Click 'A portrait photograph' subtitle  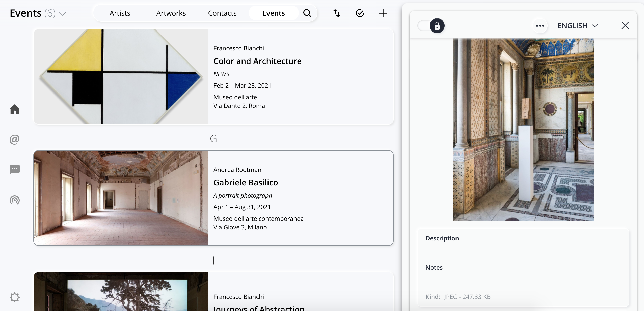(243, 196)
